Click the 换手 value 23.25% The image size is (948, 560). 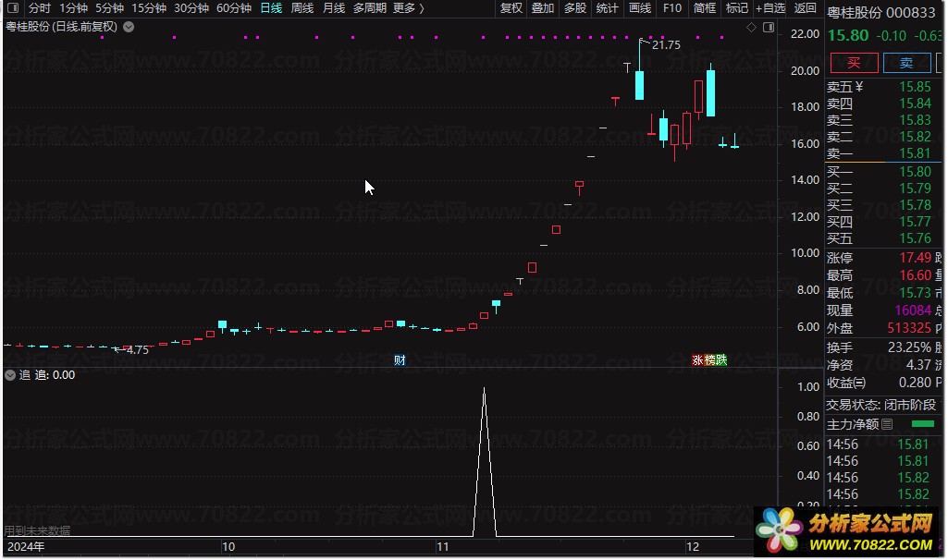coord(909,347)
